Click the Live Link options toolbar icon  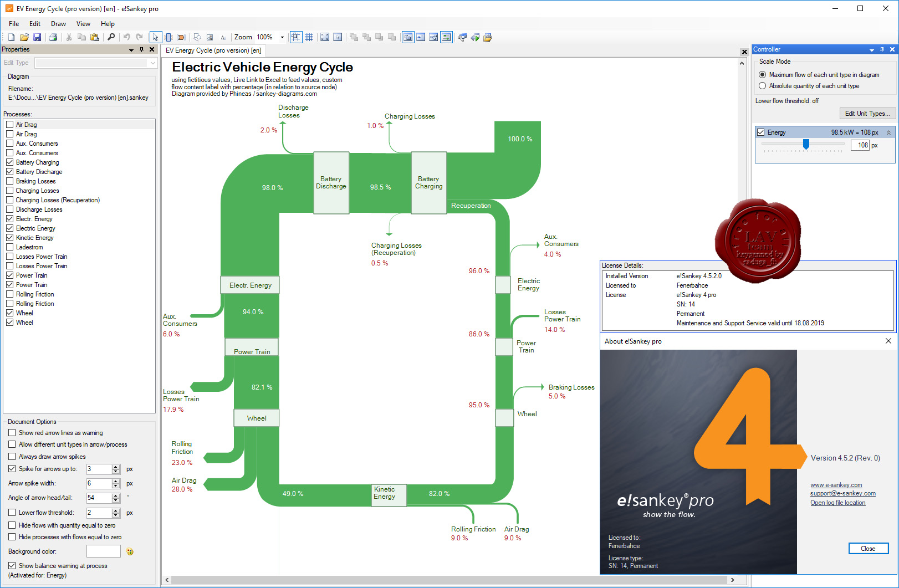click(462, 37)
